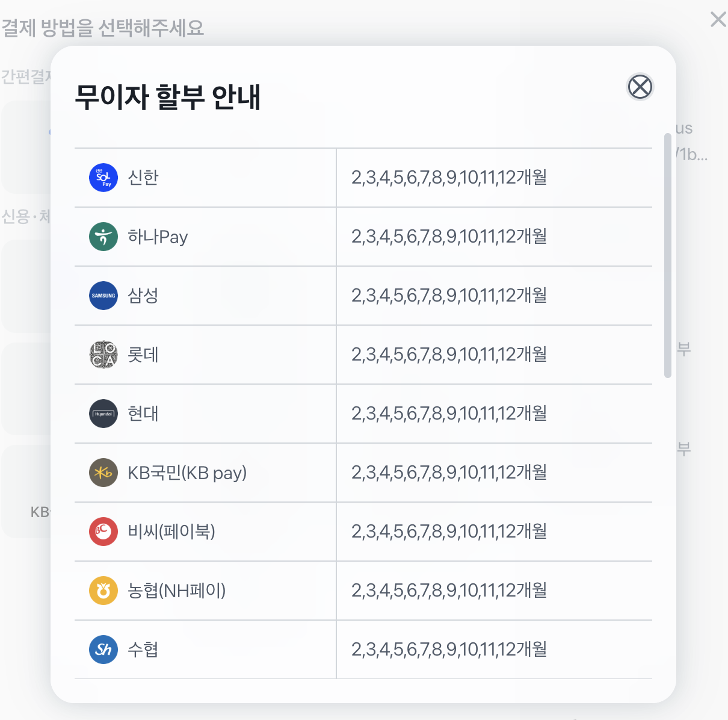
Task: Click the green 하나Pay logo icon
Action: pos(103,237)
